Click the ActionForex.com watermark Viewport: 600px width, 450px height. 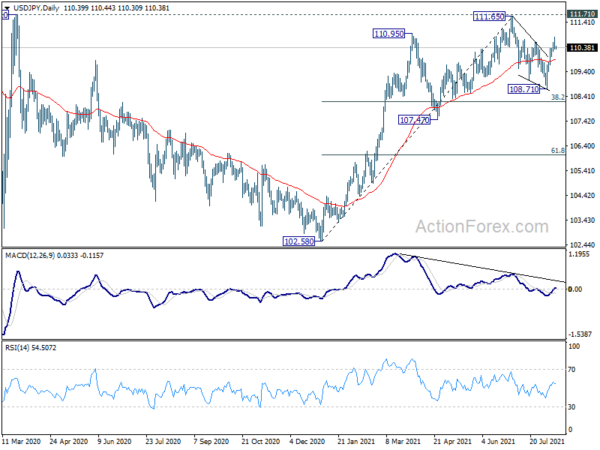(482, 227)
